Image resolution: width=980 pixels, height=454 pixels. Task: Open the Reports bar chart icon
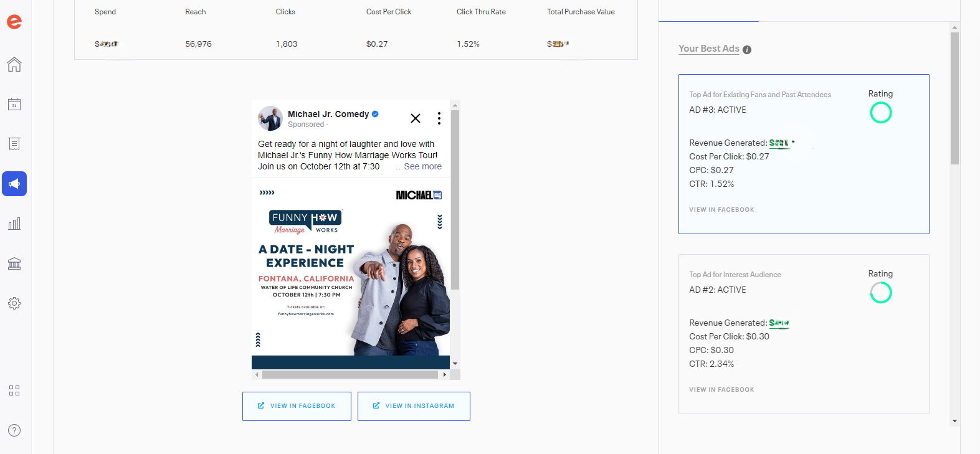coord(14,224)
